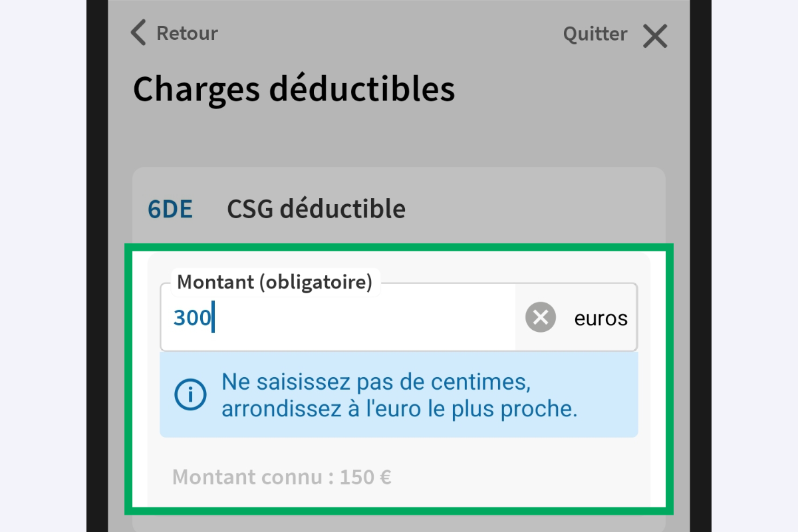Click the X icon next to Quitter
This screenshot has height=532, width=798.
coord(655,36)
